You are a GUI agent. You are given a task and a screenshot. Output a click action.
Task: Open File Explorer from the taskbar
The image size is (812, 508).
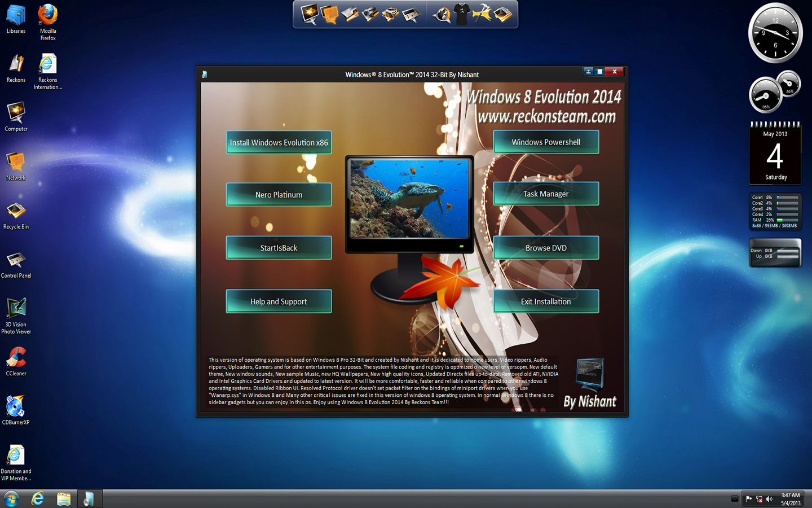(64, 498)
